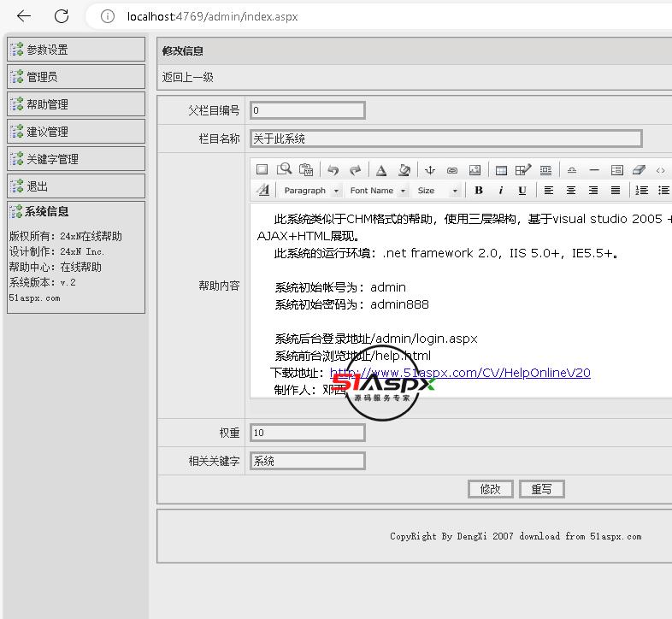Open 帮助管理 in the sidebar
Image resolution: width=672 pixels, height=619 pixels.
click(x=76, y=104)
